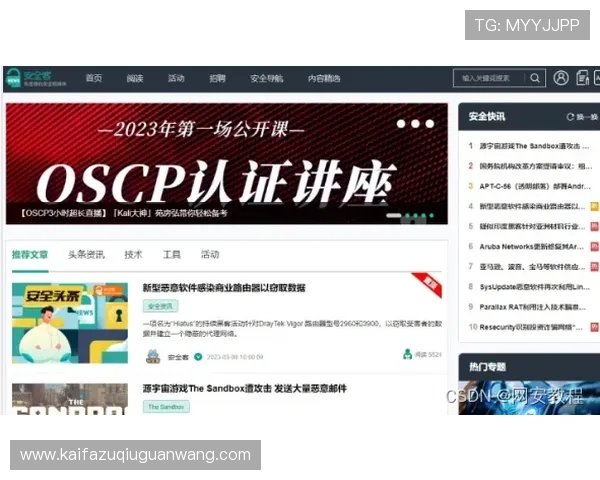Click the 安全资讯 tag
The width and height of the screenshot is (600, 480).
[x=160, y=306]
